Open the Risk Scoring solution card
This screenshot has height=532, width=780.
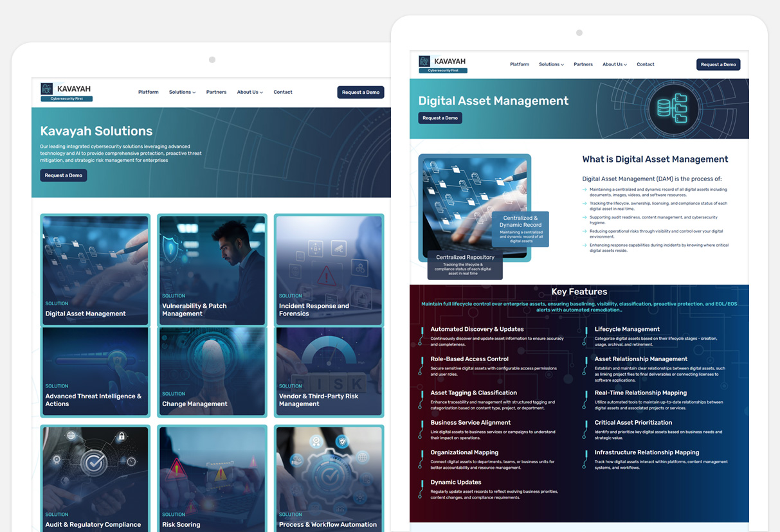pyautogui.click(x=212, y=478)
